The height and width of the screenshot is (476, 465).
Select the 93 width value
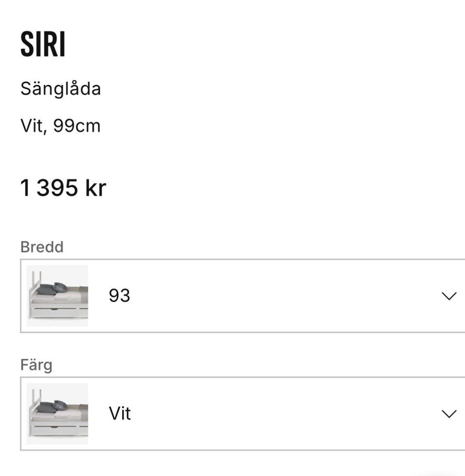click(119, 296)
